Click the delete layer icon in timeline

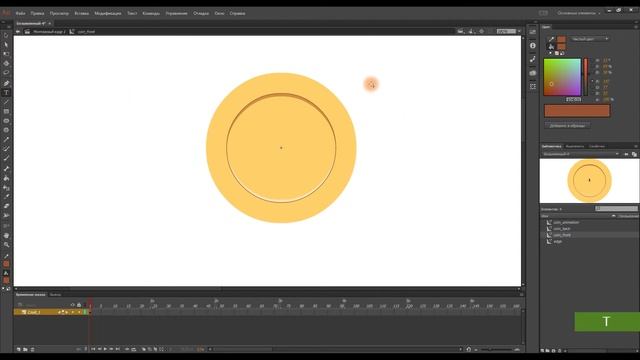tap(32, 349)
